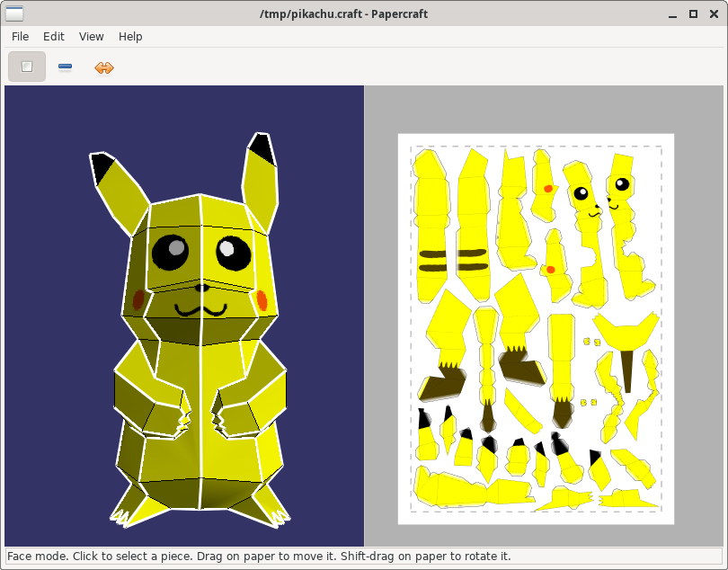
Task: Open the Help menu
Action: pyautogui.click(x=130, y=36)
